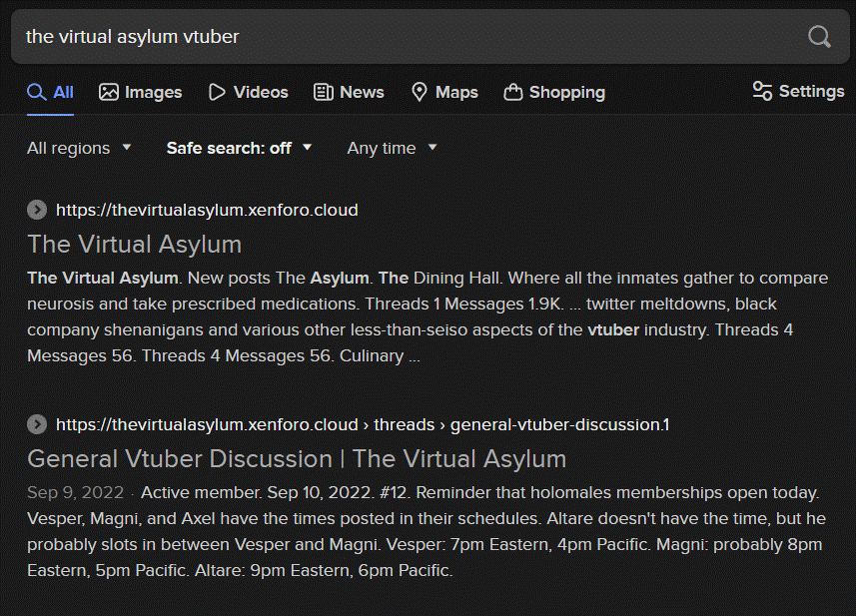The height and width of the screenshot is (616, 856).
Task: Expand the Any time filter dropdown
Action: 392,148
